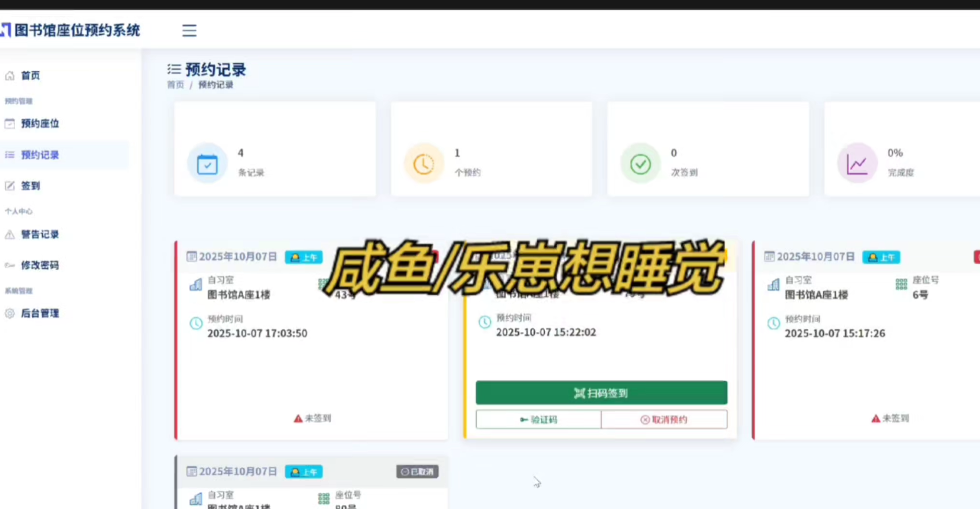
Task: Open 预约座位 in the sidebar
Action: 40,123
